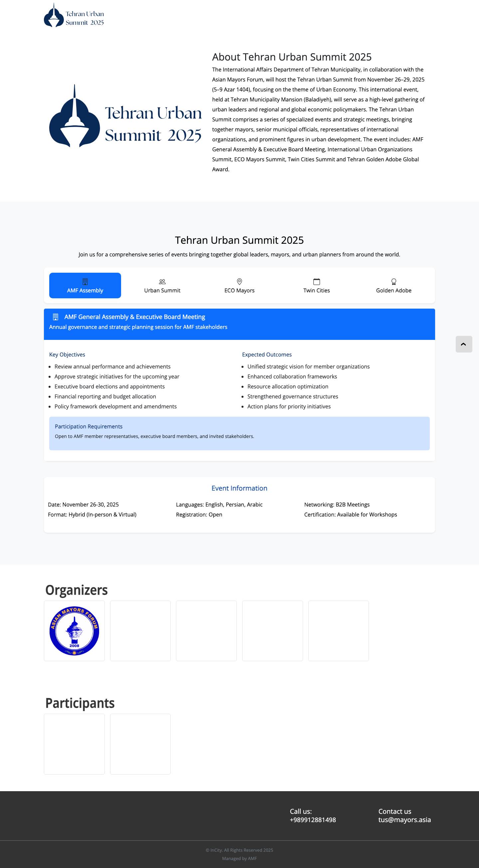Switch to the Urban Summit tab

point(162,285)
